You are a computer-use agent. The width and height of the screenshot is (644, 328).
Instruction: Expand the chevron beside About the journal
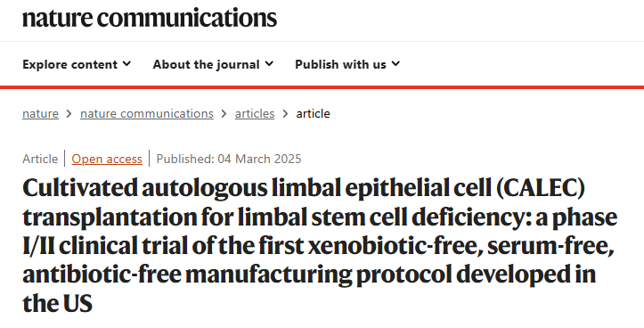[269, 63]
